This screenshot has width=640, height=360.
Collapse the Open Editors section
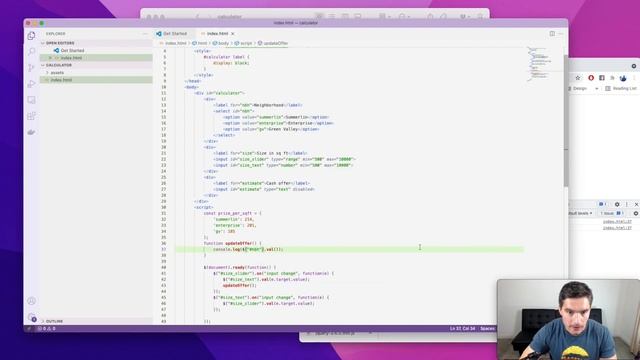click(x=60, y=43)
